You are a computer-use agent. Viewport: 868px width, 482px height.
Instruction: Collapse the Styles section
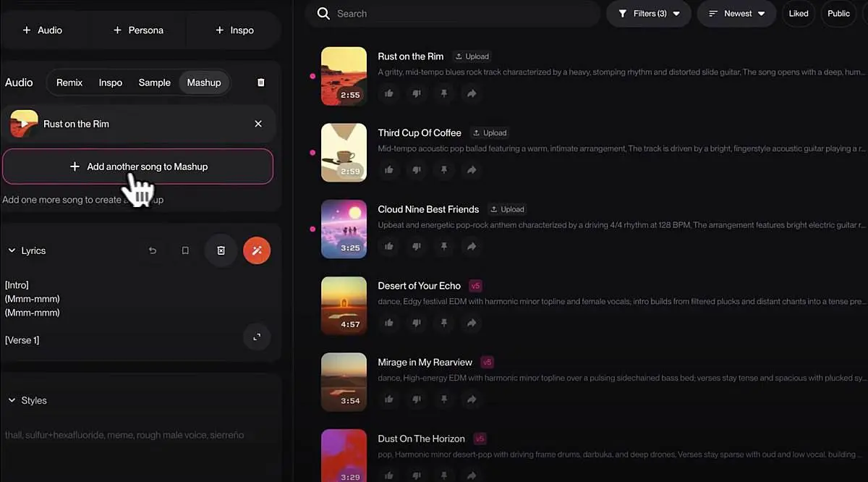pyautogui.click(x=12, y=400)
